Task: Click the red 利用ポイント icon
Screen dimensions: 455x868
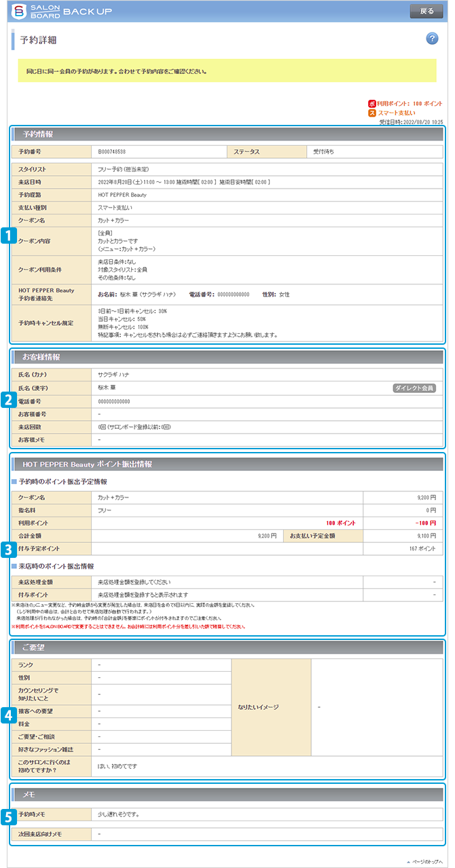Action: tap(371, 103)
